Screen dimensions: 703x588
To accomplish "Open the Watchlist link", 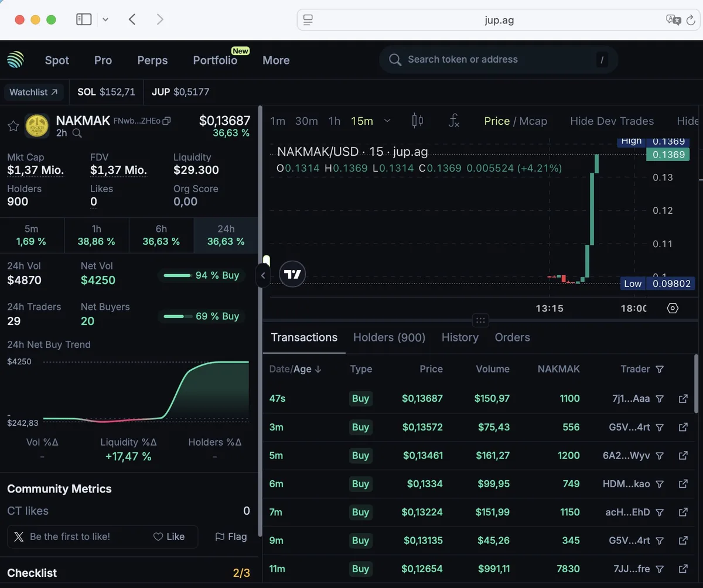I will [x=35, y=92].
